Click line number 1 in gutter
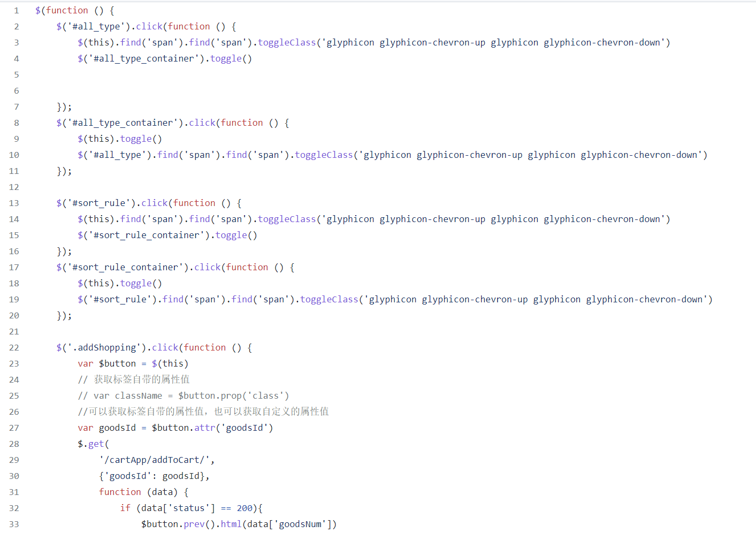Image resolution: width=756 pixels, height=533 pixels. point(17,11)
